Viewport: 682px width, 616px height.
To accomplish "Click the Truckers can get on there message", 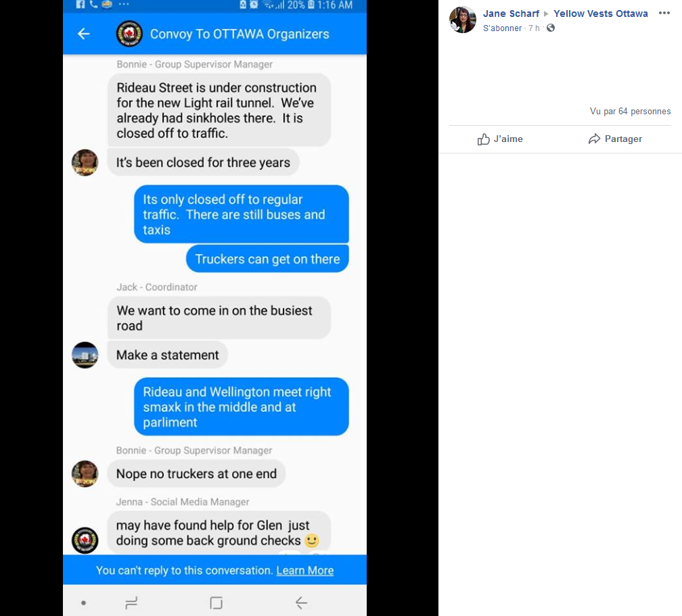I will (x=267, y=259).
